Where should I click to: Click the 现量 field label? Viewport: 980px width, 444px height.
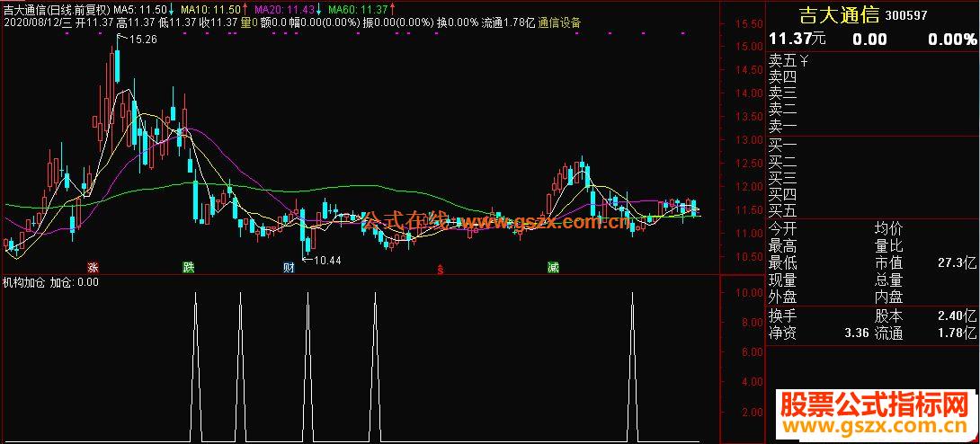point(783,280)
